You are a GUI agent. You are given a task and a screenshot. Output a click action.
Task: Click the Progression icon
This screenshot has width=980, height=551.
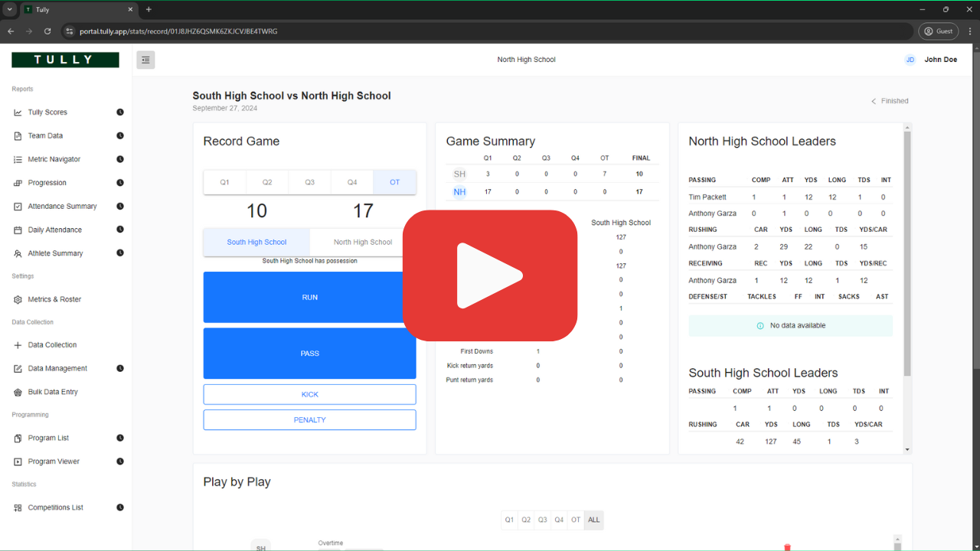(18, 183)
